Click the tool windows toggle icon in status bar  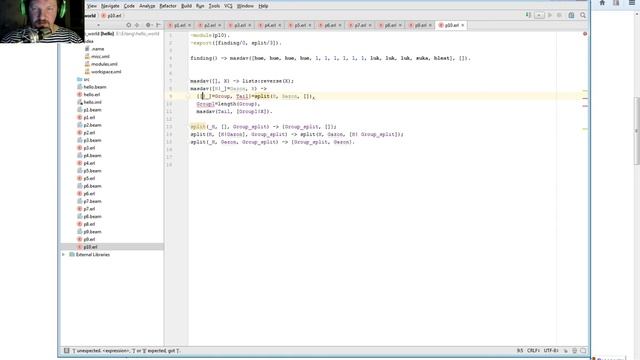[x=67, y=351]
